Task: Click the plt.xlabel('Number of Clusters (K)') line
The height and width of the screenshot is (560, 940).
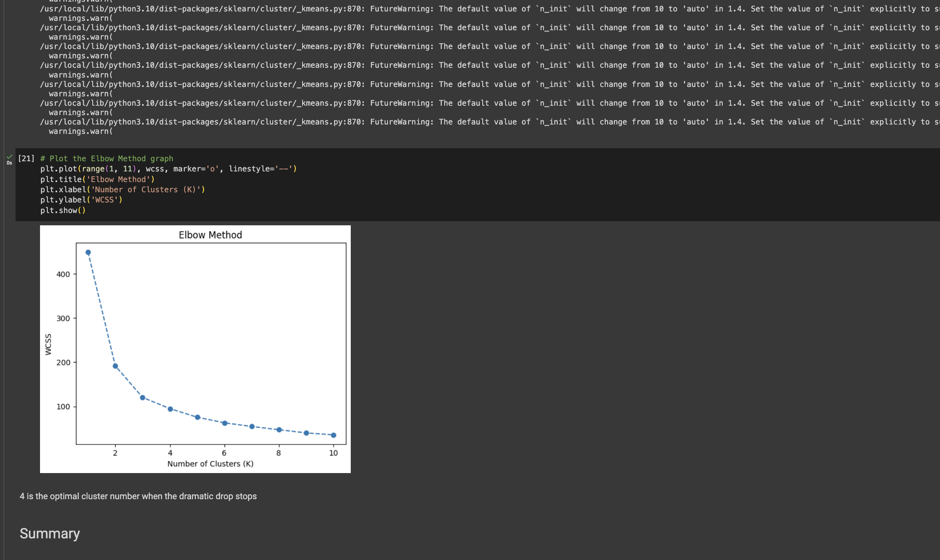Action: (x=123, y=189)
